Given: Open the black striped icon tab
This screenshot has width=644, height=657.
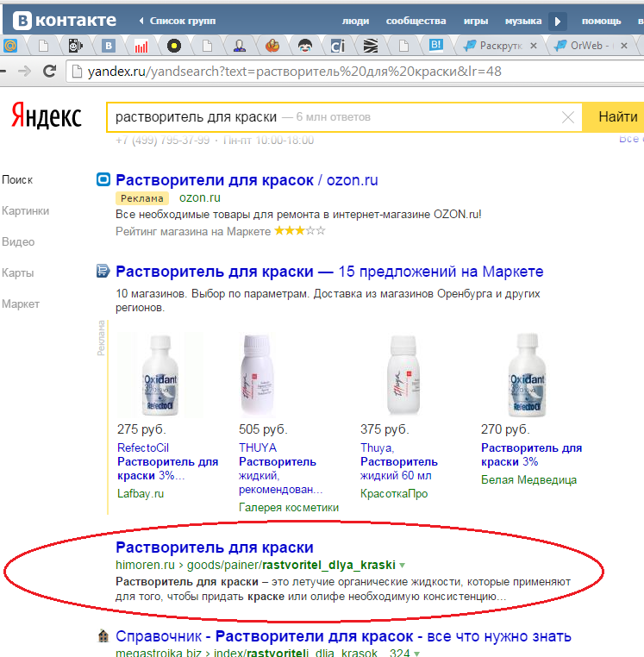Looking at the screenshot, I should (x=371, y=45).
